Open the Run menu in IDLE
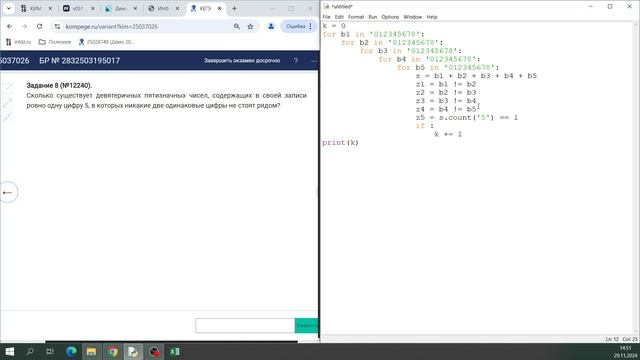Viewport: 640px width, 360px height. [x=373, y=17]
